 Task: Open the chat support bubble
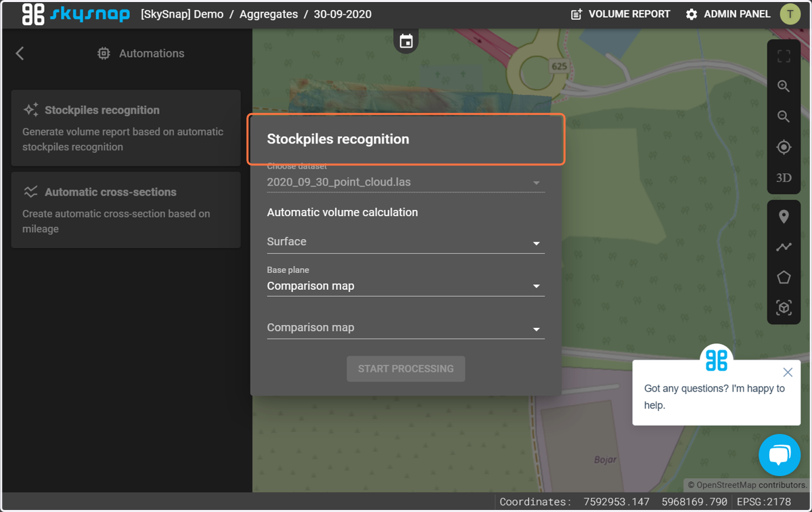(780, 455)
